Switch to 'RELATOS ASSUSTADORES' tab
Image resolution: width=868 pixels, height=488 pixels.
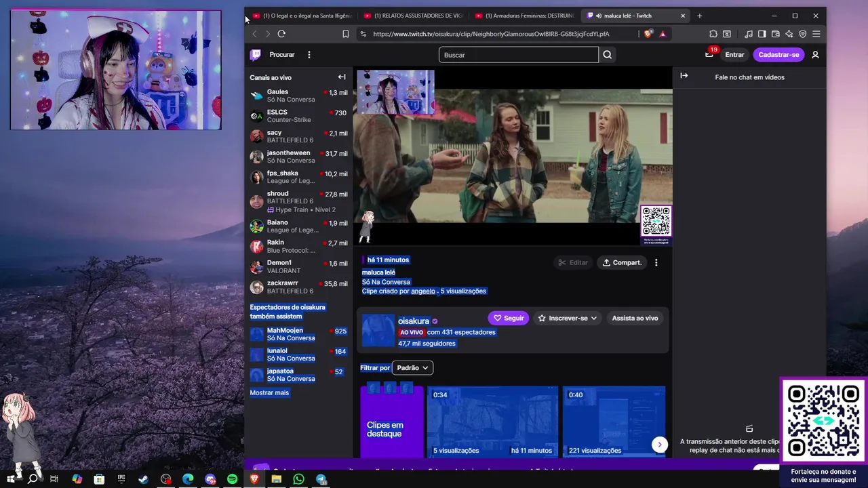(x=414, y=16)
